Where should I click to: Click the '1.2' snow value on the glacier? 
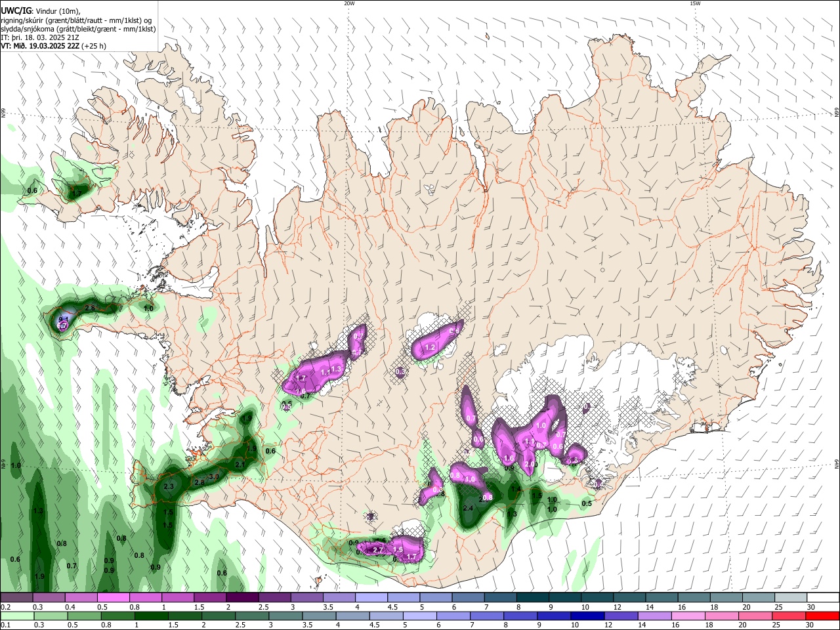tap(430, 346)
